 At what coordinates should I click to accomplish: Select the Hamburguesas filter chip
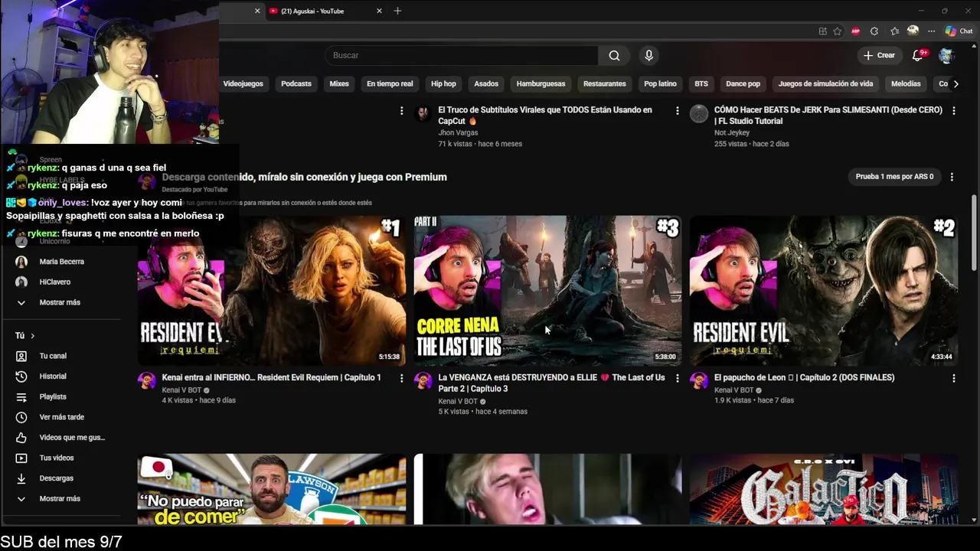tap(541, 84)
